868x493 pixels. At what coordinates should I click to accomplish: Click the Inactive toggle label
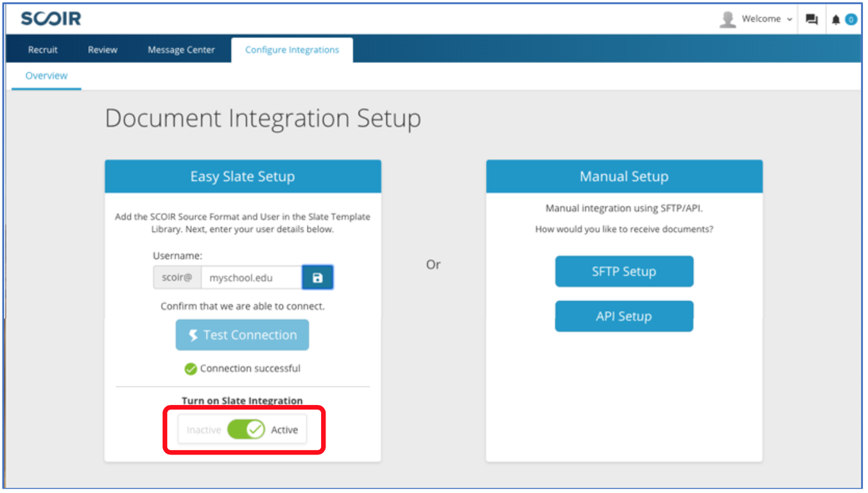(x=204, y=430)
